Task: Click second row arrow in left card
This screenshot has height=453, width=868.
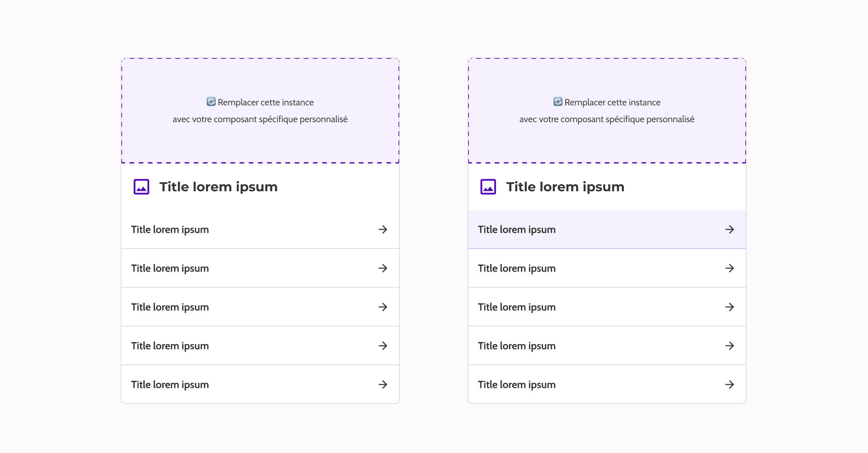Action: tap(382, 268)
